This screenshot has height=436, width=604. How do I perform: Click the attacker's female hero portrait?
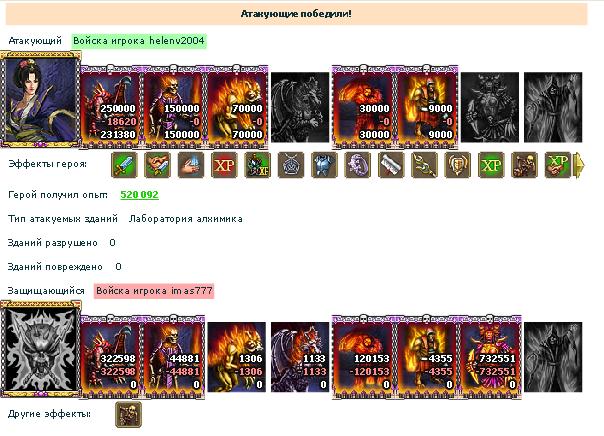pos(41,100)
